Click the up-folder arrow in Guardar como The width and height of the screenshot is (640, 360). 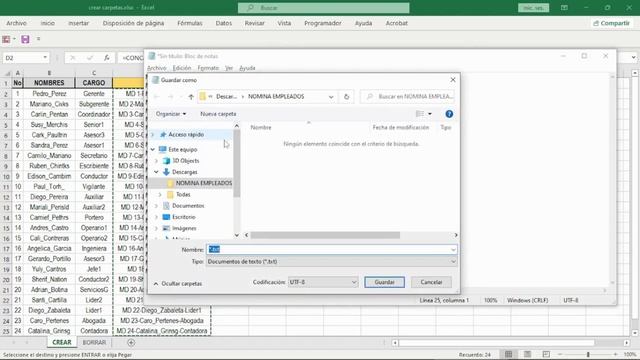191,97
